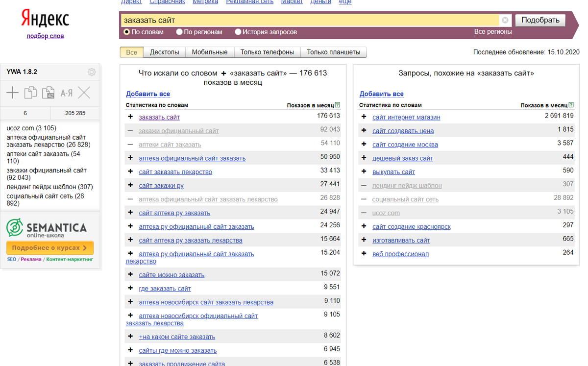Viewport: 588px width, 366px height.
Task: Switch to 'Только телефоны' tab
Action: point(268,52)
